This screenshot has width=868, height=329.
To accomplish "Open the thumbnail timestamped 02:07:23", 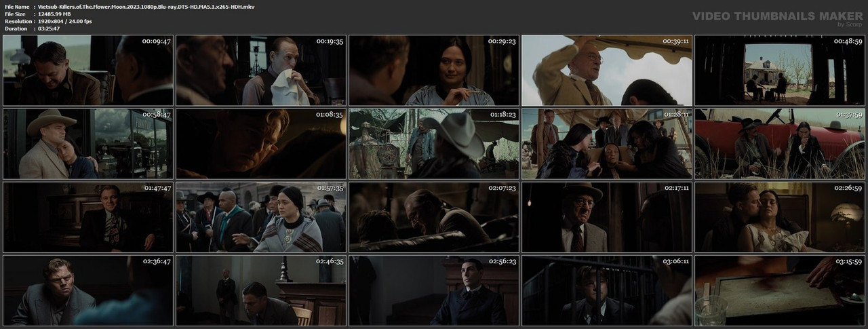I will point(434,217).
